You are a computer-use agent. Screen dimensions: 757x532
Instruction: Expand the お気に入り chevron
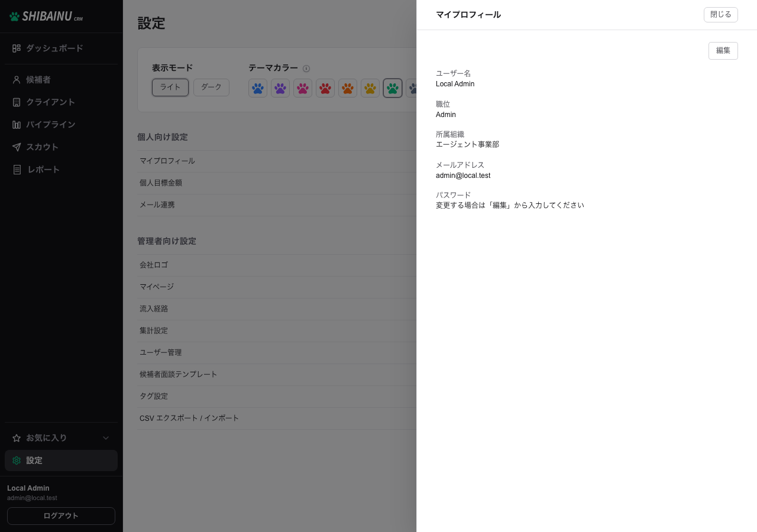tap(106, 438)
